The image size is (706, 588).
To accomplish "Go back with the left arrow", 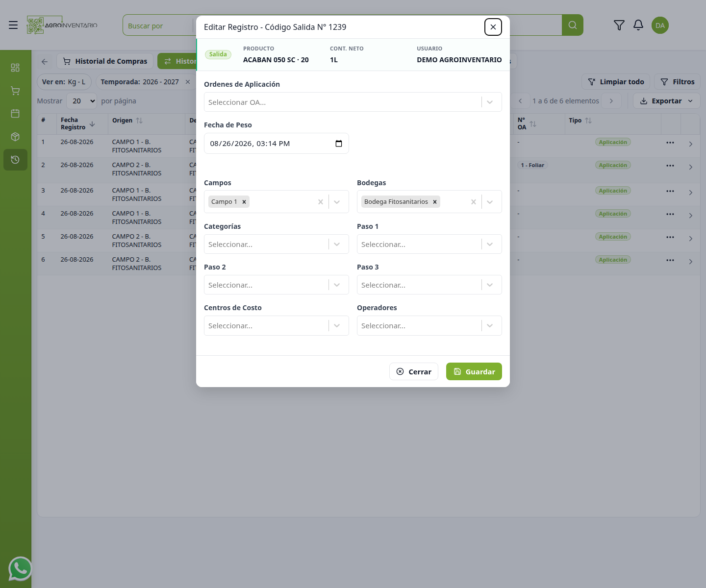I will (x=45, y=61).
